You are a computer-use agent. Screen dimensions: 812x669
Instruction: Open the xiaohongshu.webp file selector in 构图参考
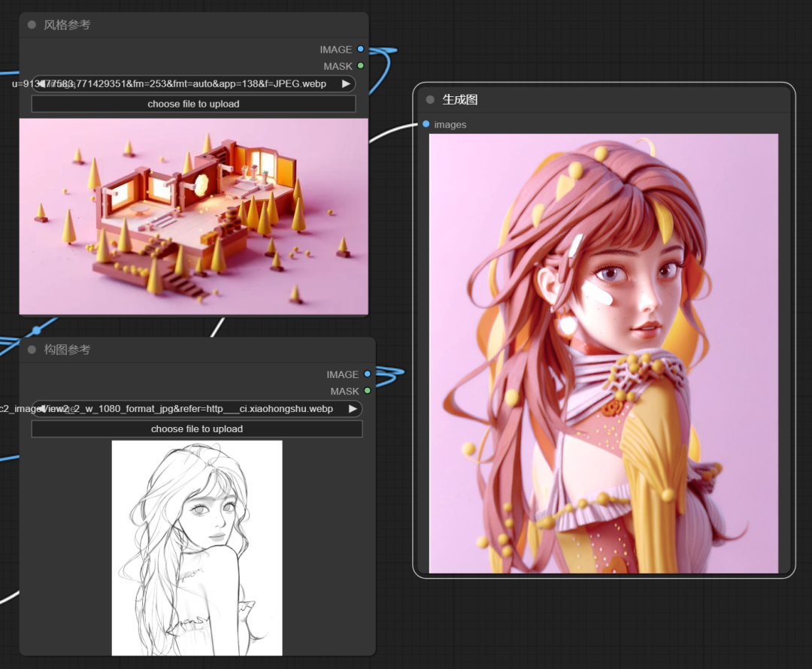tap(196, 409)
